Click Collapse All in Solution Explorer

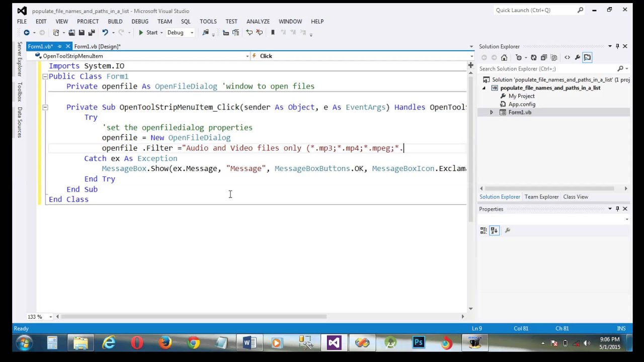pyautogui.click(x=544, y=57)
